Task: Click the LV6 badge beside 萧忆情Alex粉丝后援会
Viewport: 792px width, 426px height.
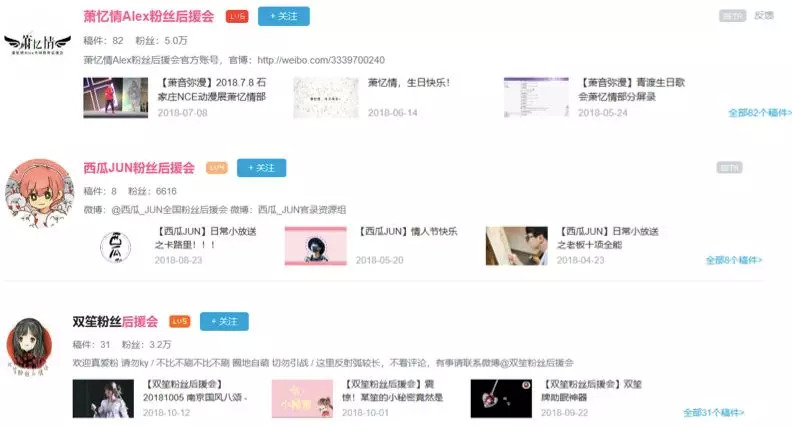Action: (237, 17)
